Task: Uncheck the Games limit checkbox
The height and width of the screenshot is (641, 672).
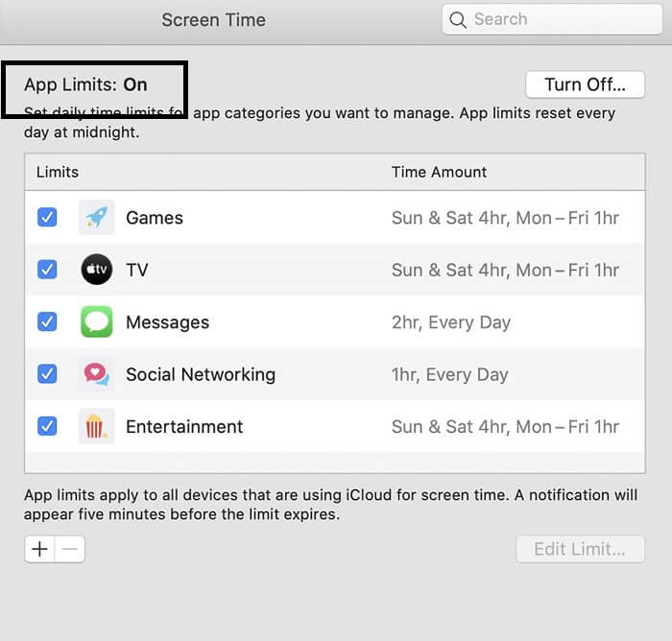Action: [x=47, y=218]
